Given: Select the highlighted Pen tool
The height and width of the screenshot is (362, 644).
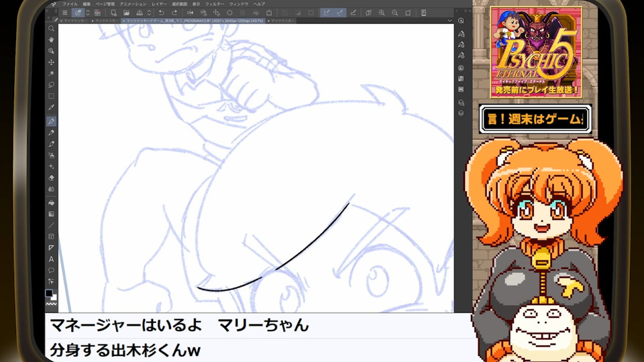Looking at the screenshot, I should click(52, 121).
